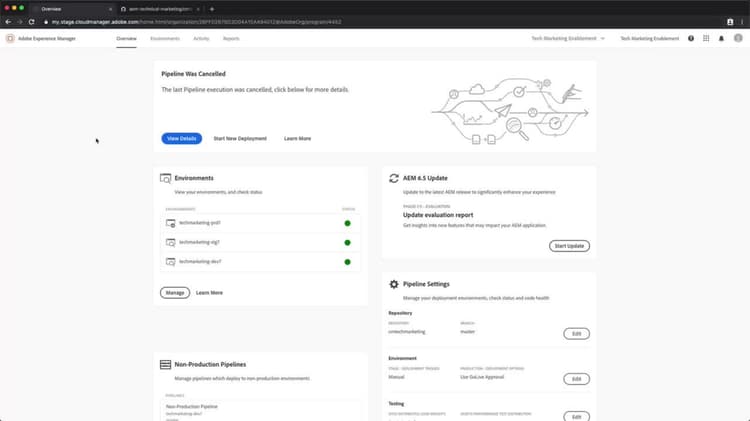The height and width of the screenshot is (421, 750).
Task: Switch to the Environments tab
Action: [x=165, y=38]
